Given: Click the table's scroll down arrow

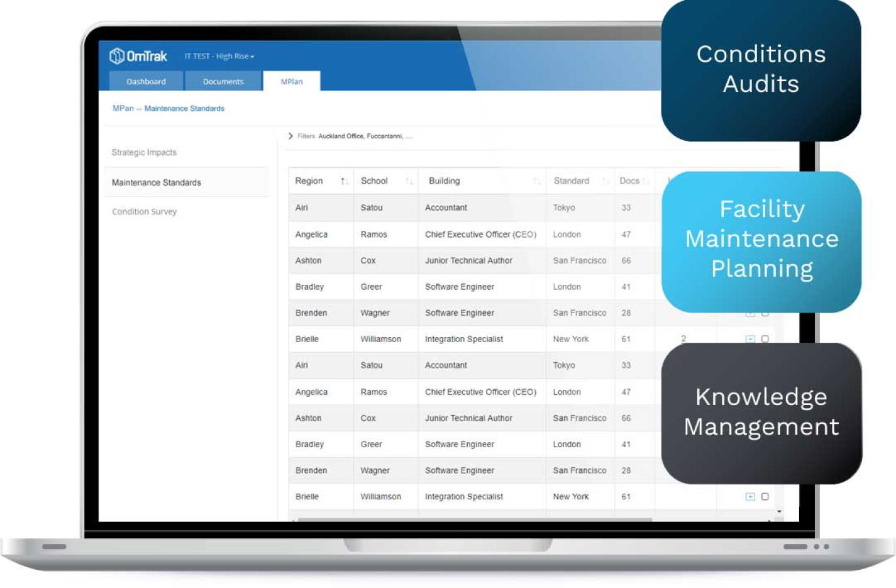Looking at the screenshot, I should (779, 511).
